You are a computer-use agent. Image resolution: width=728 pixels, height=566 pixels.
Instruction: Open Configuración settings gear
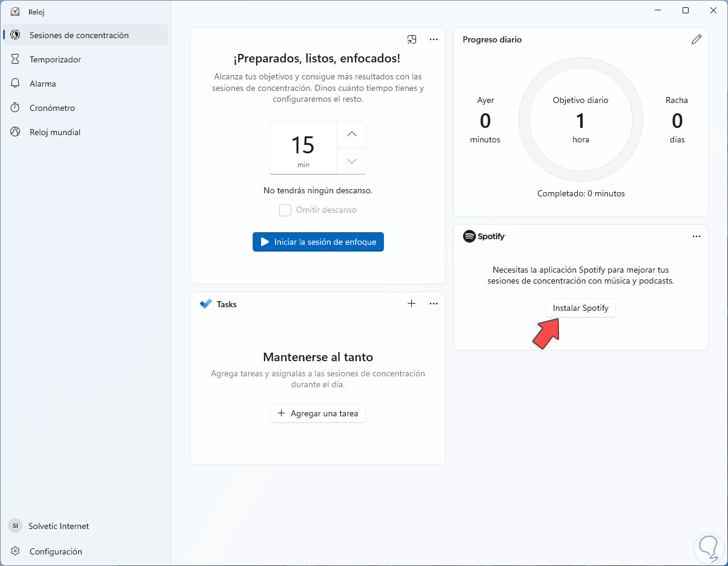(16, 551)
